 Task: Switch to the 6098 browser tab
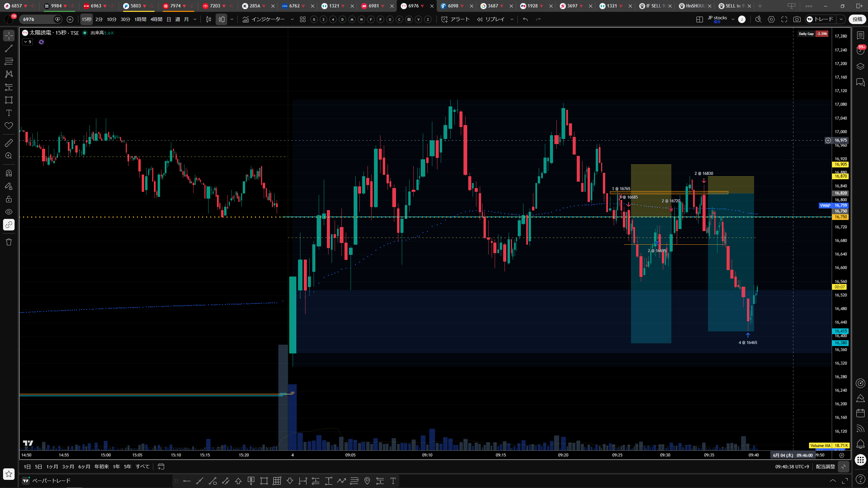[453, 6]
